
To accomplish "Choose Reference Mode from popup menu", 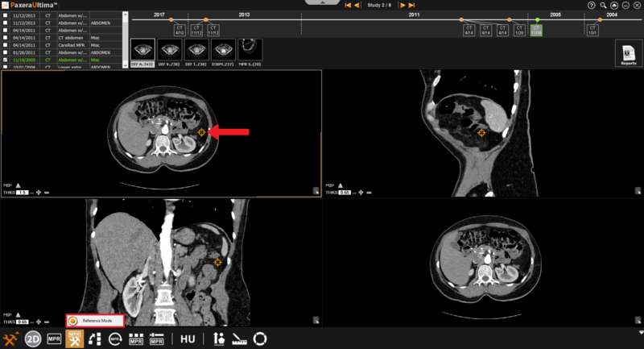I will (96, 321).
